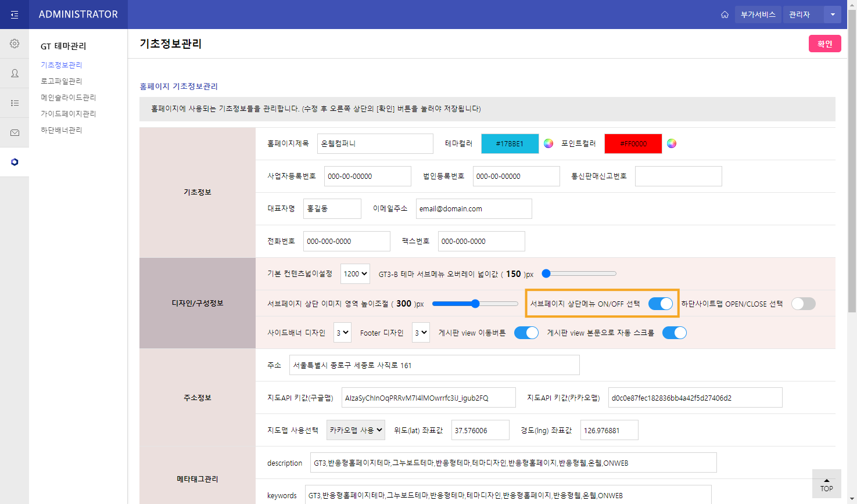Image resolution: width=857 pixels, height=504 pixels.
Task: Open the settings gear sidebar icon
Action: point(15,44)
